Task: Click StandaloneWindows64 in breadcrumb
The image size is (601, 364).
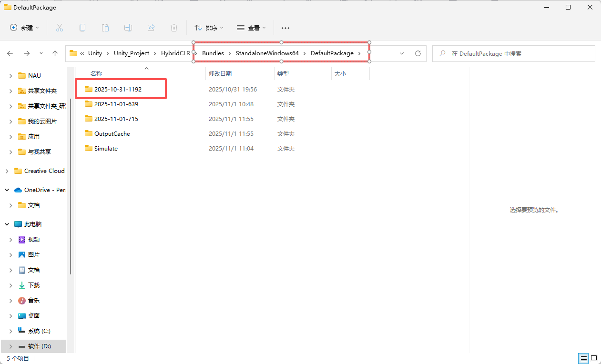Action: coord(267,53)
